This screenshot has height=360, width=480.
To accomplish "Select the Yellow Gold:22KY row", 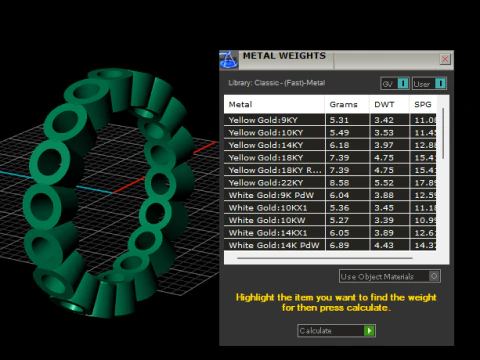I will point(330,183).
